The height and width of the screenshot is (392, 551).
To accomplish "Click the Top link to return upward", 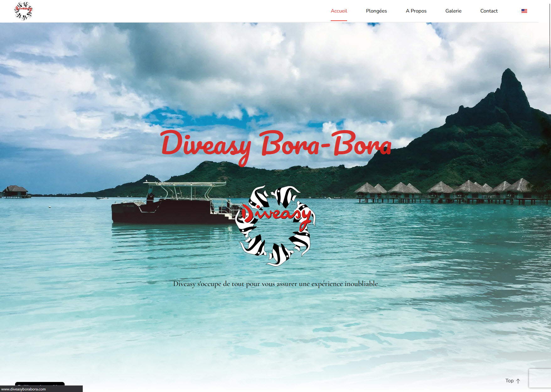I will [x=510, y=381].
